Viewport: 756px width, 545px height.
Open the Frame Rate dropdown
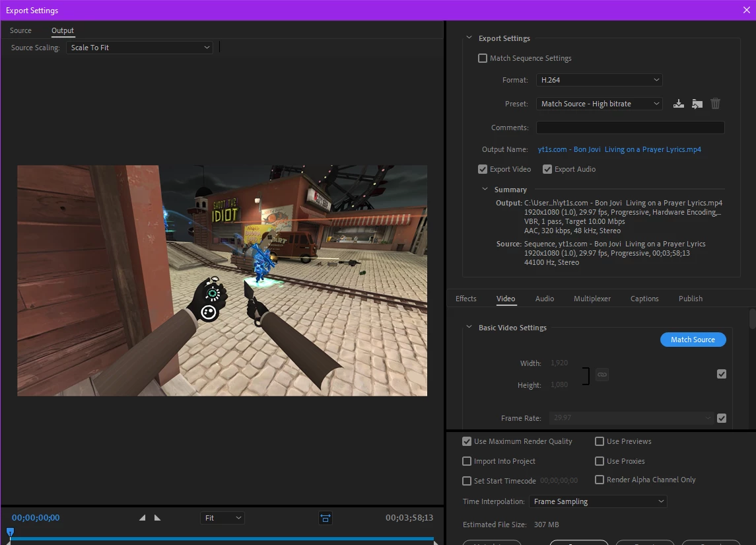point(632,418)
